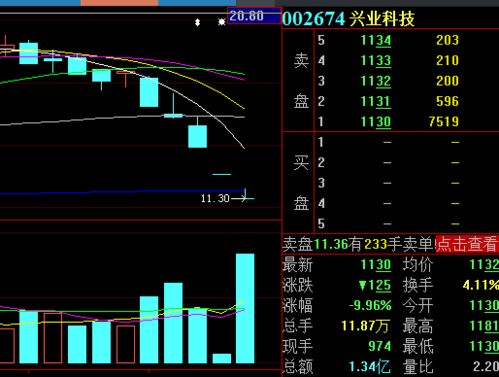The image size is (499, 377).
Task: Click the tallest cyan volume bar
Action: coord(245,308)
